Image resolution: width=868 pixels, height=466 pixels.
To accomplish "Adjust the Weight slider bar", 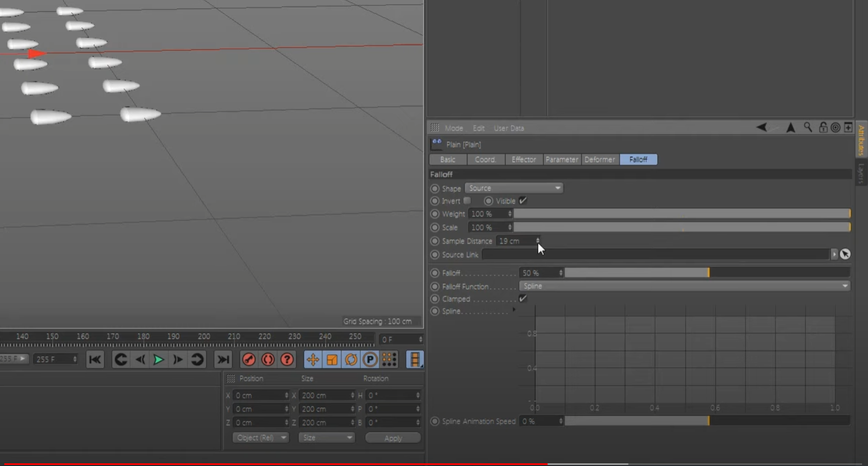I will coord(682,213).
